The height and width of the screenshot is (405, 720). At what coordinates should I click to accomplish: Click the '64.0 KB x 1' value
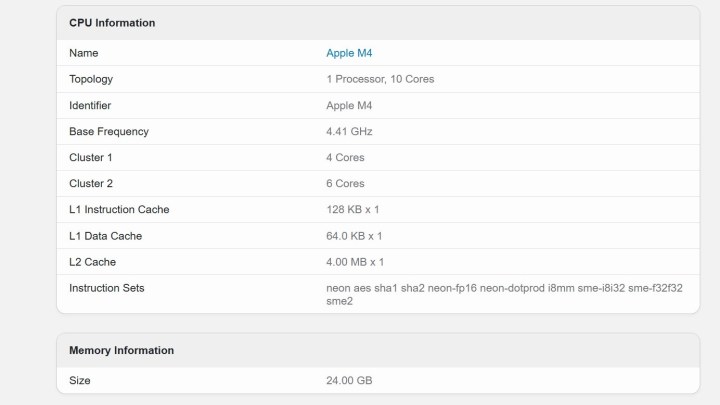[x=354, y=236]
